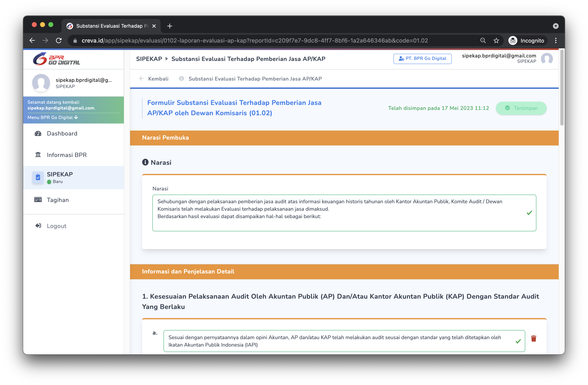Click the browser forward arrow

point(45,40)
